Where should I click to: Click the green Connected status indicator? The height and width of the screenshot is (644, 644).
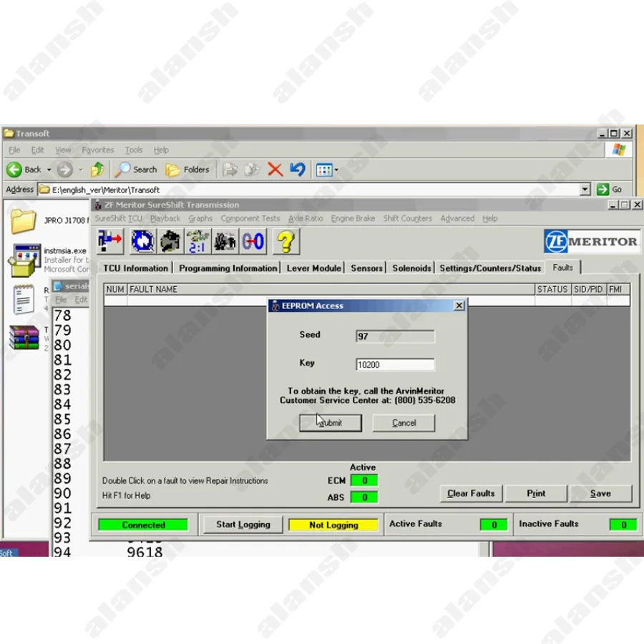click(143, 525)
